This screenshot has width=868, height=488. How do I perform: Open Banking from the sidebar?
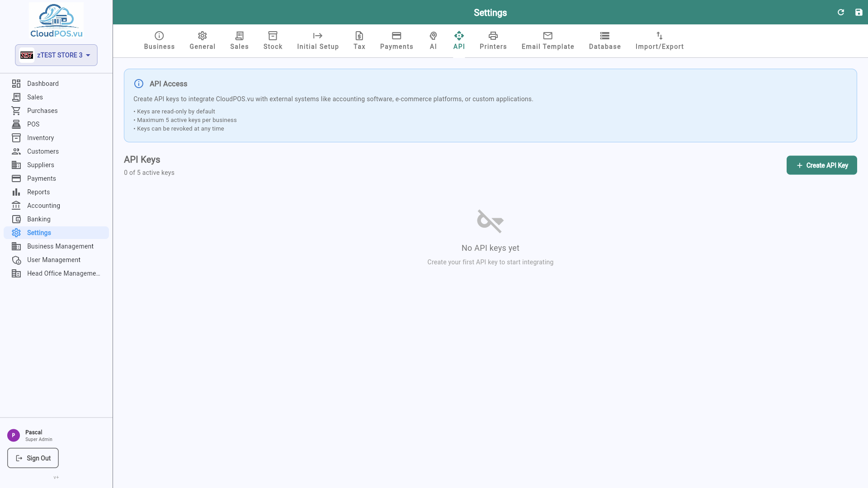coord(56,219)
